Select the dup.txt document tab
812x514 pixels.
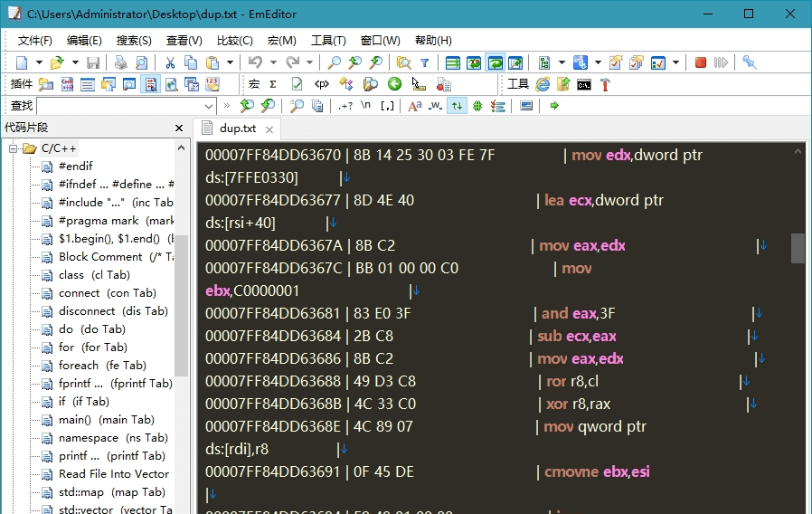[237, 128]
